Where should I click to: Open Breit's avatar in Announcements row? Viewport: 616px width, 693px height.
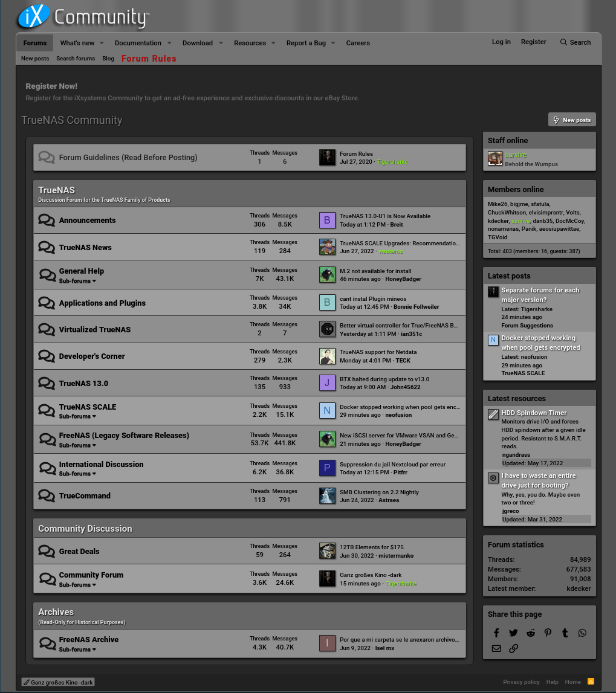327,220
